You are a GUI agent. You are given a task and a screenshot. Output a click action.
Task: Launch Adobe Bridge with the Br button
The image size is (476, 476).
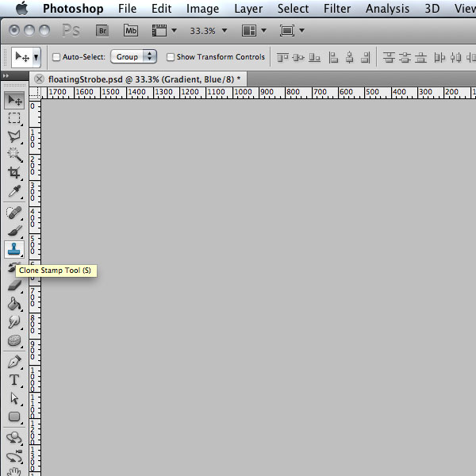102,31
